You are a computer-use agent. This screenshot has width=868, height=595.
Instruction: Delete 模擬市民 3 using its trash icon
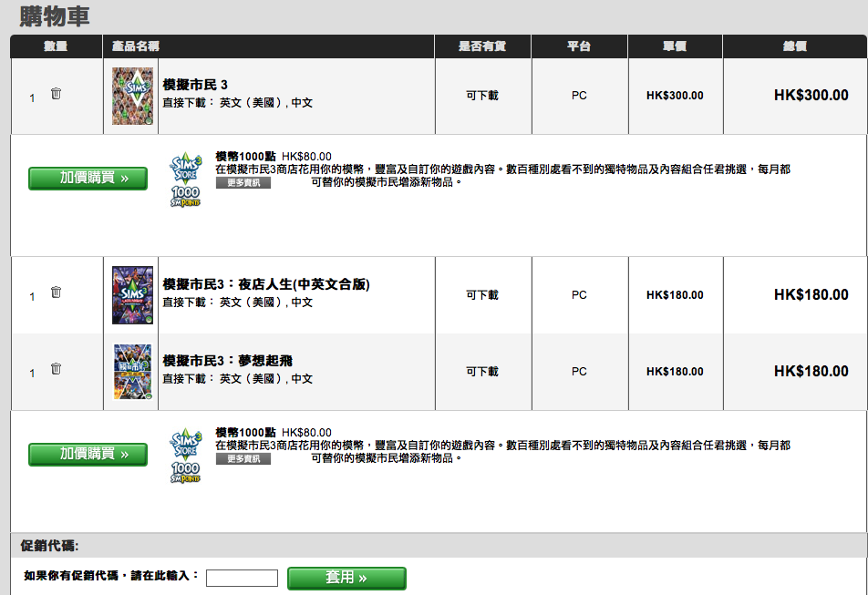56,93
